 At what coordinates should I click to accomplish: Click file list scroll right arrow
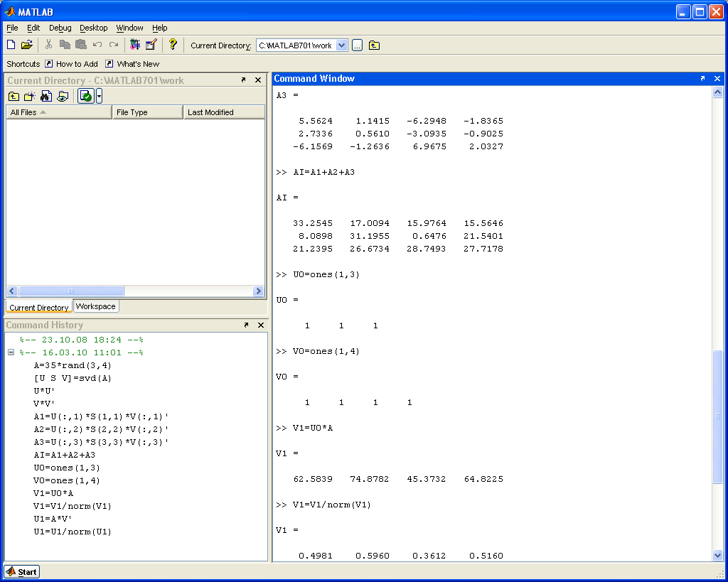pyautogui.click(x=259, y=291)
